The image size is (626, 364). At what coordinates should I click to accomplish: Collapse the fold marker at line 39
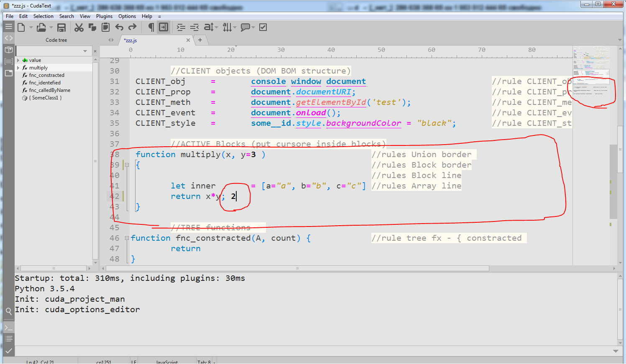tap(127, 165)
